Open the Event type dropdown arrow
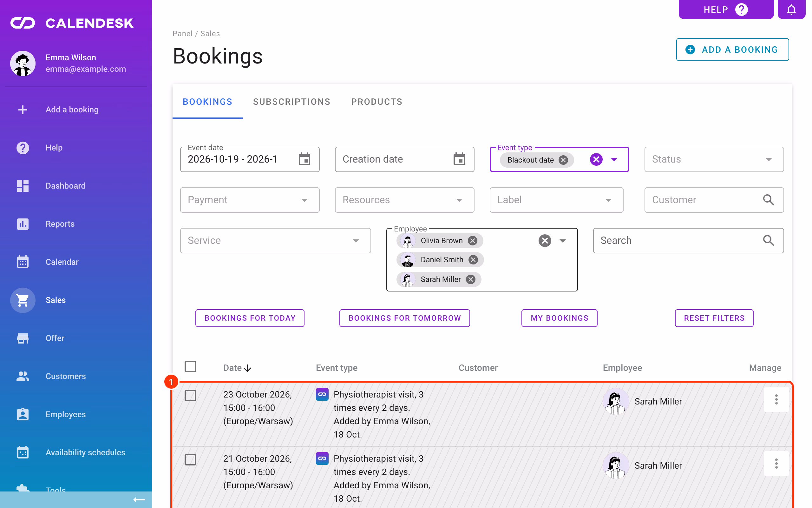 coord(614,160)
